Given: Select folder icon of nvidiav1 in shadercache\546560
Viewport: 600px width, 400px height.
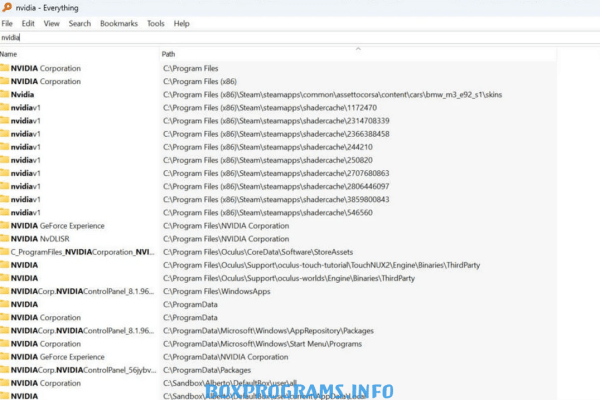Looking at the screenshot, I should (x=5, y=212).
